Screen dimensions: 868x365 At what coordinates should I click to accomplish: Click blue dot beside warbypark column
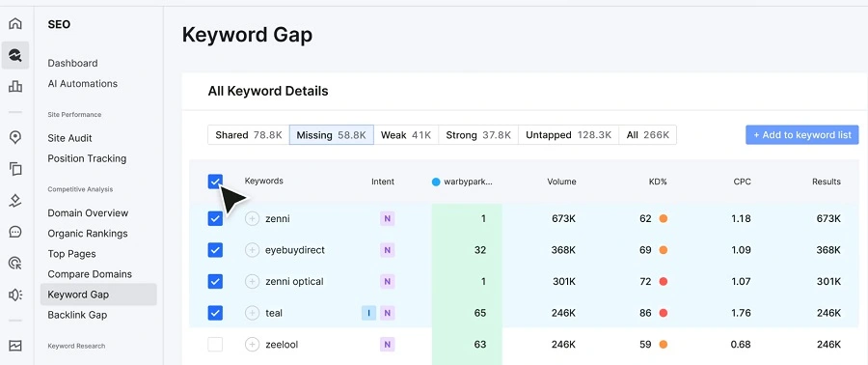click(436, 182)
